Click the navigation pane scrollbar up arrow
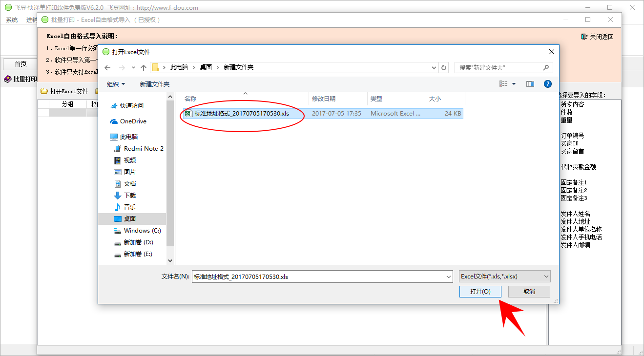Image resolution: width=644 pixels, height=356 pixels. [x=170, y=97]
